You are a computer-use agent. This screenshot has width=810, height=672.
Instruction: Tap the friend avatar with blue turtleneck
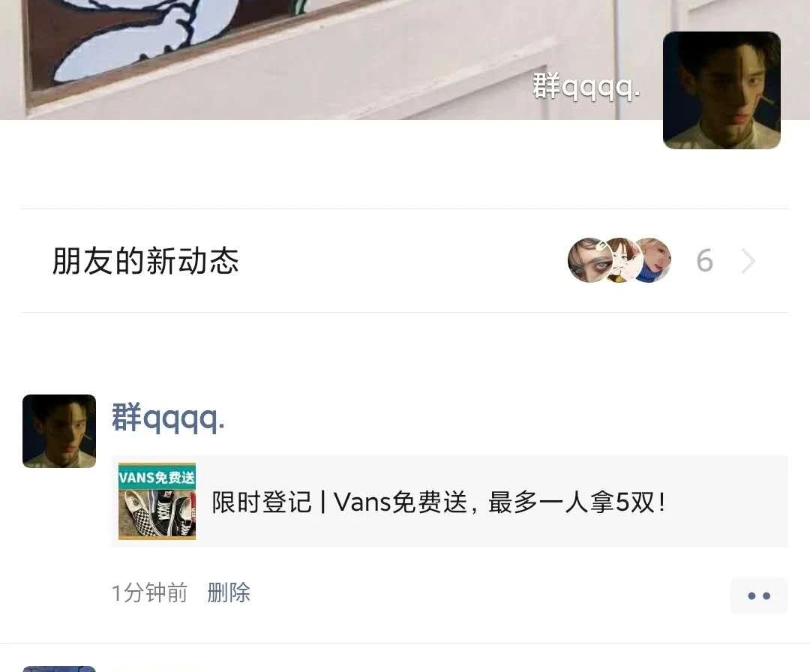pyautogui.click(x=655, y=259)
